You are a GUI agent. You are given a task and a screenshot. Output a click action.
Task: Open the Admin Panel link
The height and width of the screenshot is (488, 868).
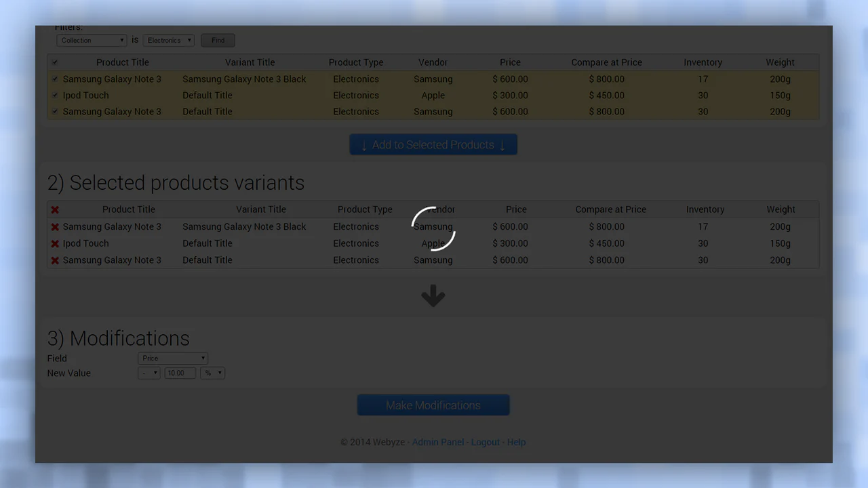tap(438, 442)
